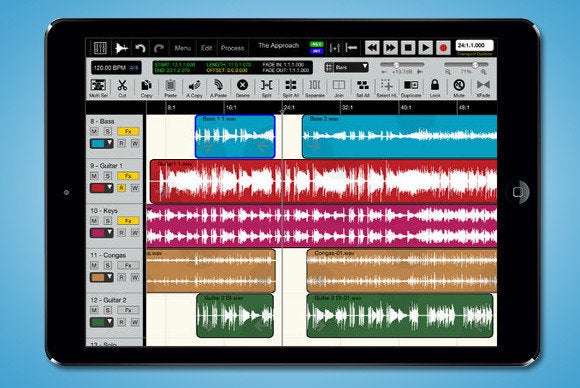Click the 4/4 time signature display
The height and width of the screenshot is (388, 580).
[x=134, y=68]
